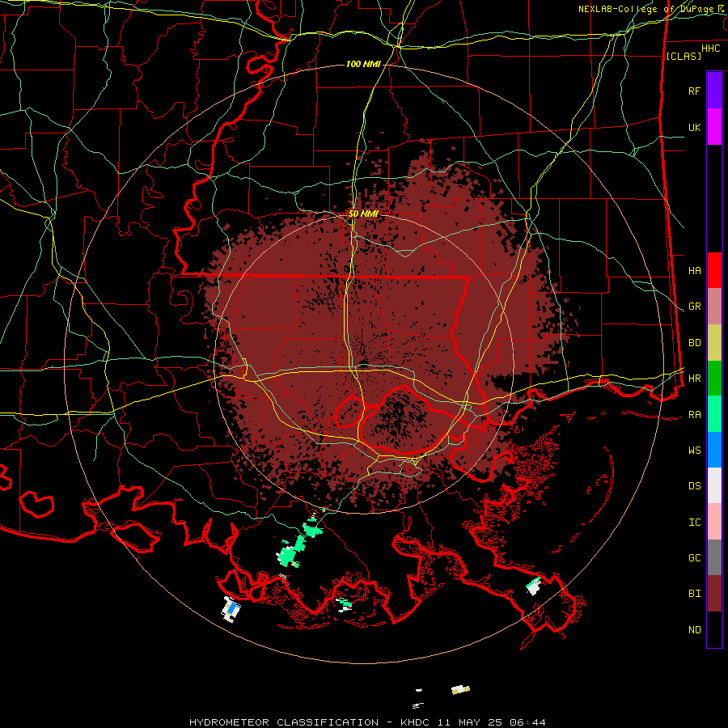Pick the dark green HR legend swatch
Viewport: 728px width, 728px height.
pyautogui.click(x=714, y=379)
